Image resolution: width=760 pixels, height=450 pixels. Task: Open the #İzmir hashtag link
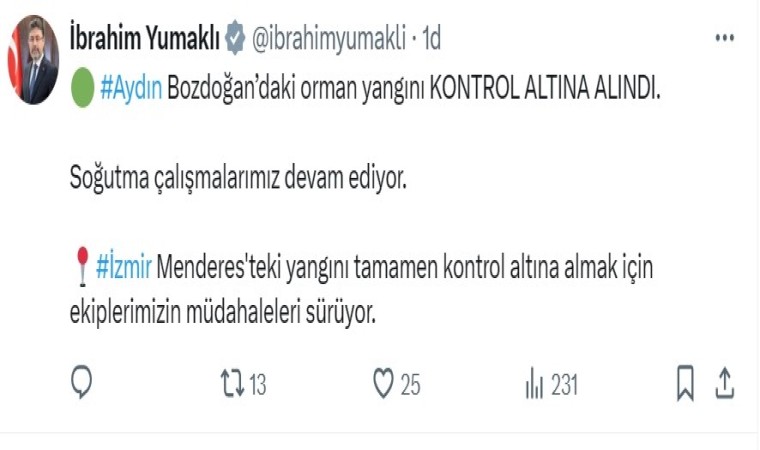[x=124, y=267]
